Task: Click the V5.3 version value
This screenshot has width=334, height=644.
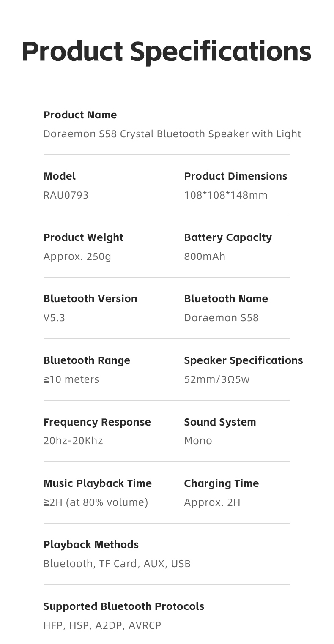Action: [54, 318]
